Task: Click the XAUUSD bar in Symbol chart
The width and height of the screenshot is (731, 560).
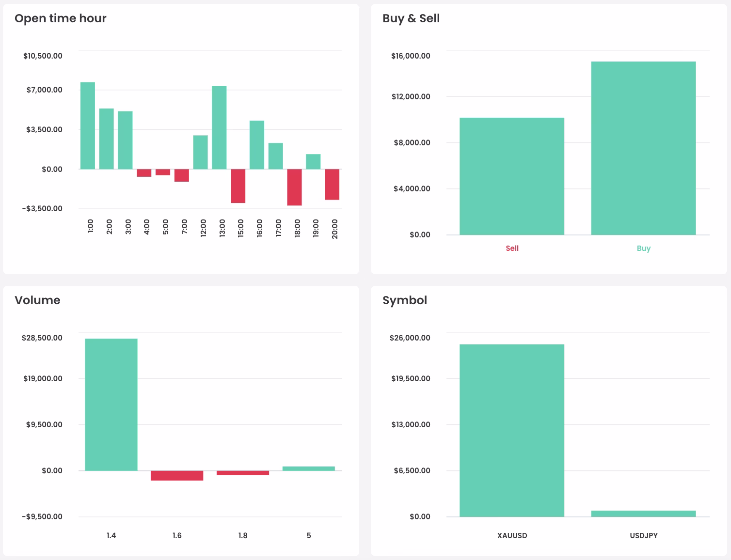Action: (512, 431)
